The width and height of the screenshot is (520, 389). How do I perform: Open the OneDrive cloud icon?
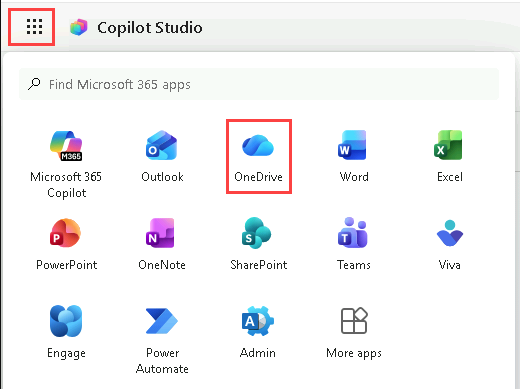click(258, 145)
